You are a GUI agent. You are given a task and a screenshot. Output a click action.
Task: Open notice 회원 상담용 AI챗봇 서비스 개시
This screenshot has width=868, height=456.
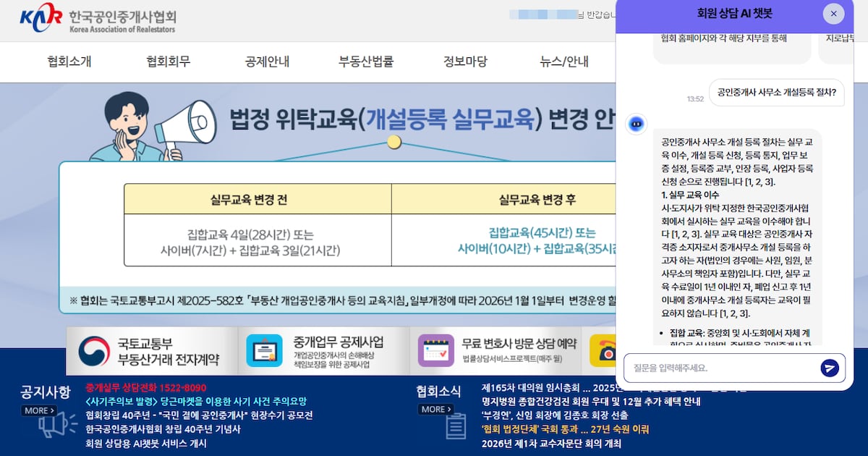click(145, 443)
